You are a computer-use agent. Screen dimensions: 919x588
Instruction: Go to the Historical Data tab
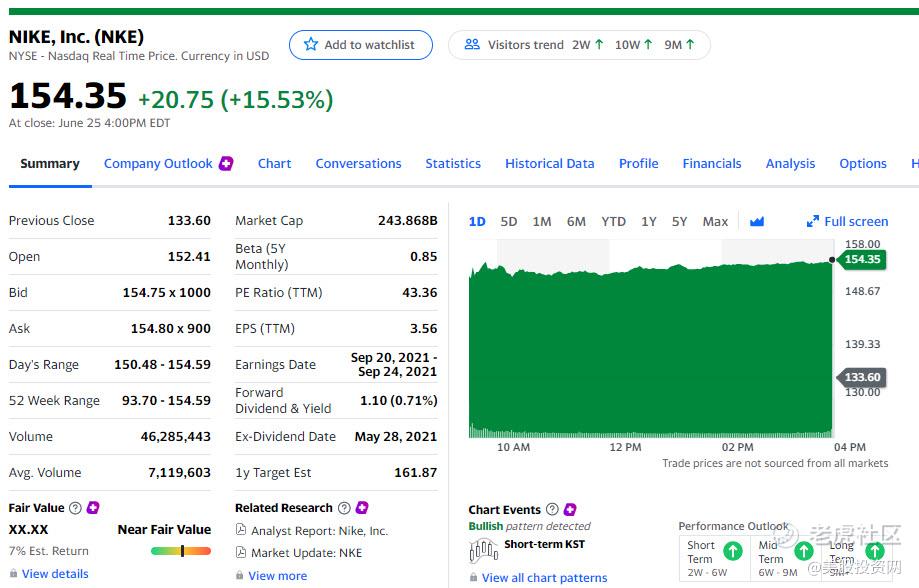549,163
